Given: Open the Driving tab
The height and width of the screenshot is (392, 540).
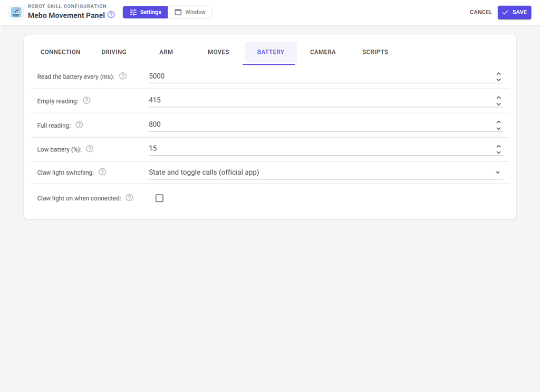Looking at the screenshot, I should click(114, 52).
